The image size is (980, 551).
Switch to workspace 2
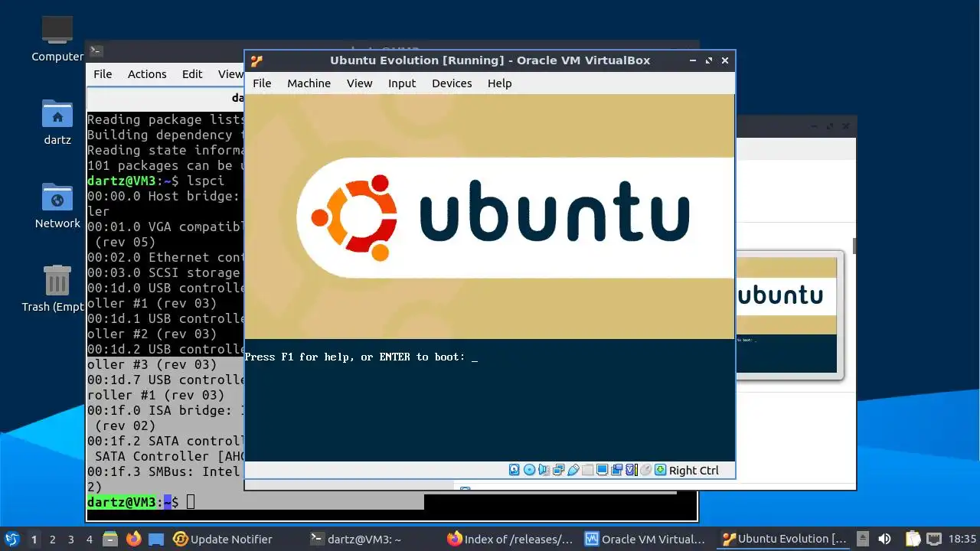[52, 539]
